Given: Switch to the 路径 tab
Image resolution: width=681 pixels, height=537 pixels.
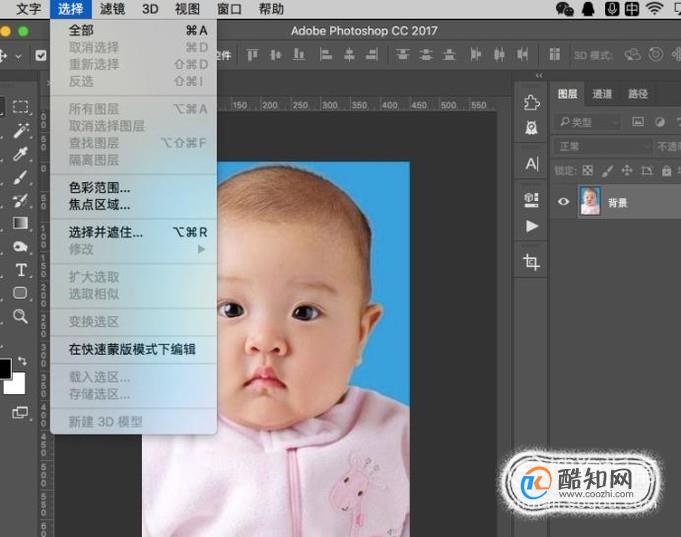Looking at the screenshot, I should pos(638,94).
